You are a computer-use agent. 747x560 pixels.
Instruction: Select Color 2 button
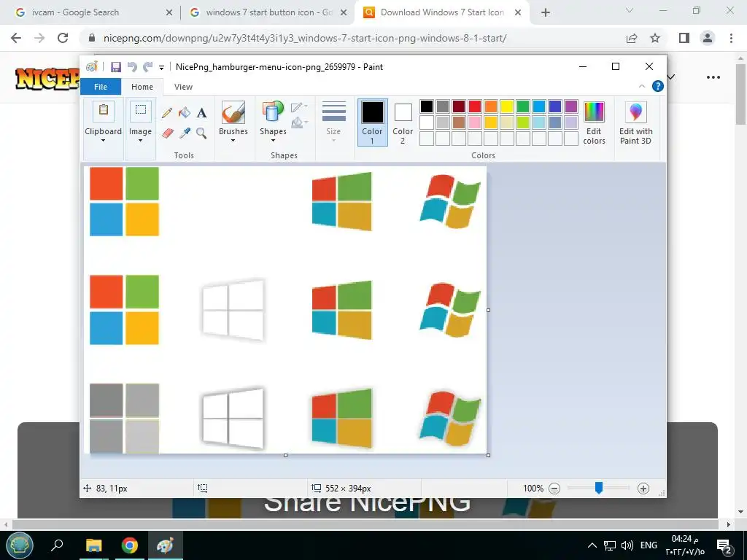403,122
